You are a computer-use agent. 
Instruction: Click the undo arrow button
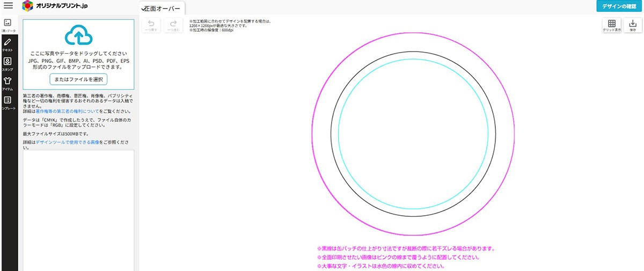[x=151, y=26]
